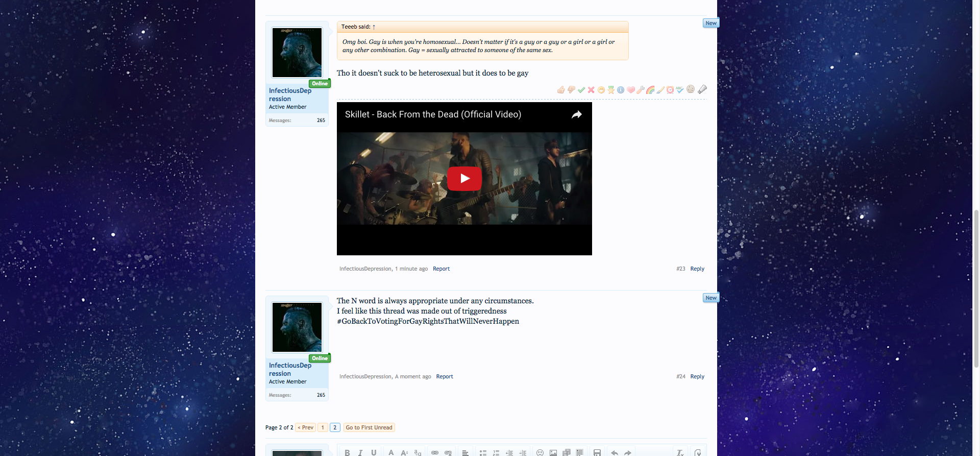
Task: Click InfectiousDepression author link below post #23
Action: point(365,269)
